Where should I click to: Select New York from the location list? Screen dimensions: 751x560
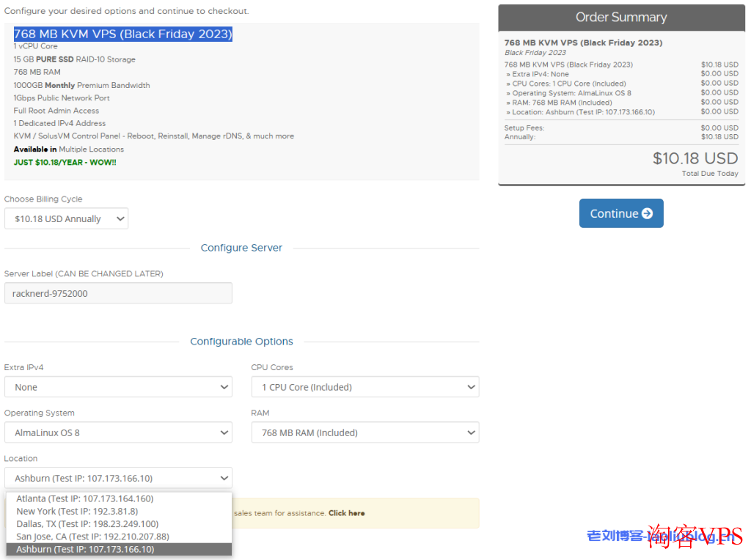click(x=119, y=511)
